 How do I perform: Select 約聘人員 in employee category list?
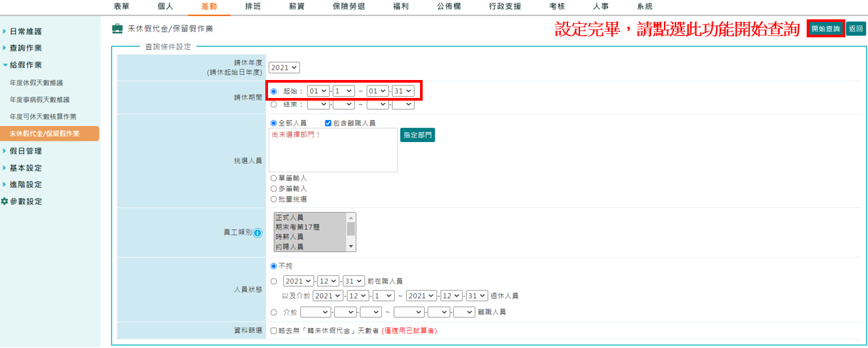[x=310, y=247]
